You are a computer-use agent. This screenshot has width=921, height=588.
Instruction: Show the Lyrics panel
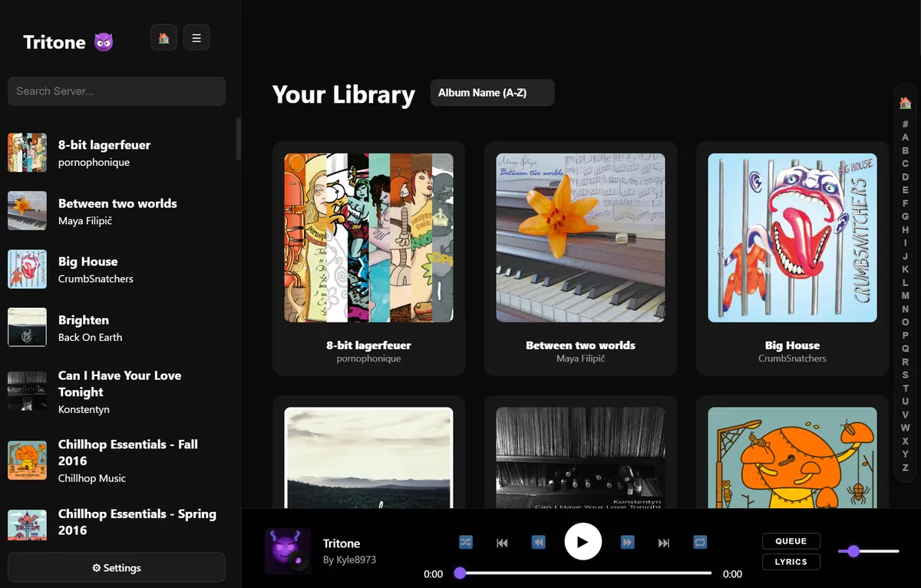pyautogui.click(x=791, y=562)
